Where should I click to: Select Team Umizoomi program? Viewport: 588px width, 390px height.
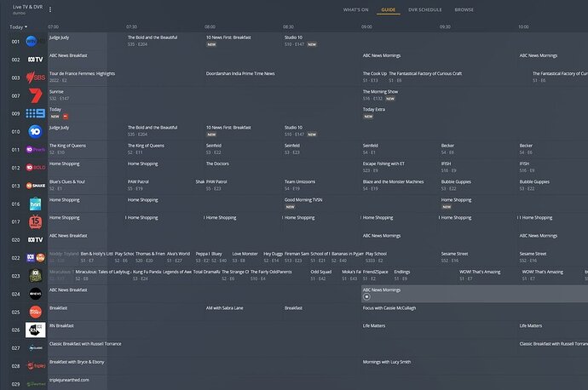[x=299, y=181]
